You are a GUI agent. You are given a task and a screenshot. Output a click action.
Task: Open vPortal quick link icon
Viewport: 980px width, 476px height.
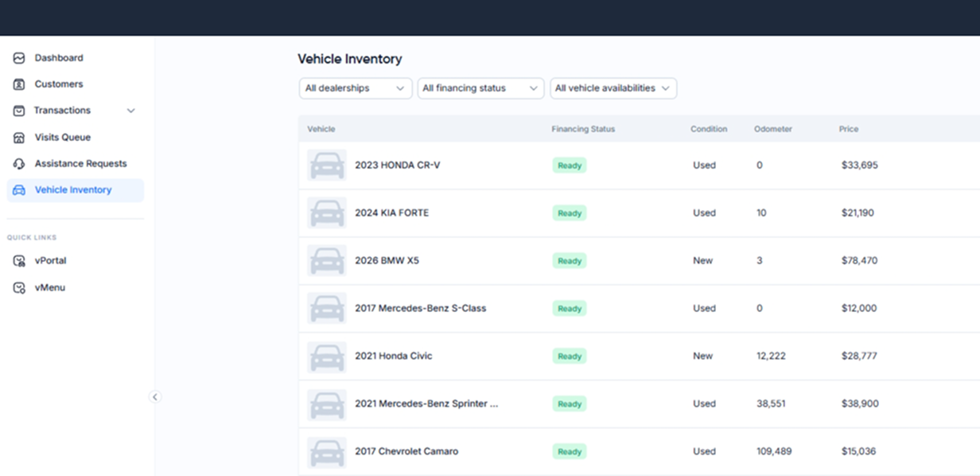(x=19, y=261)
